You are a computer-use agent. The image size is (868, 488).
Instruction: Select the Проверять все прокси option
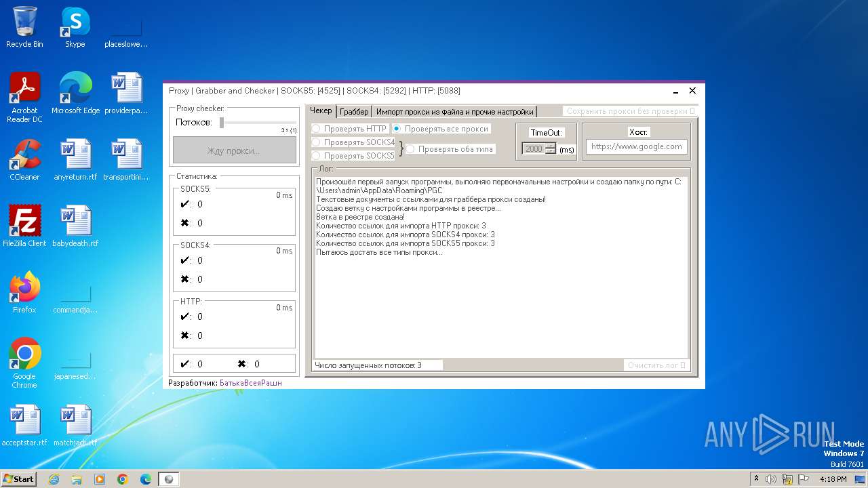[440, 129]
